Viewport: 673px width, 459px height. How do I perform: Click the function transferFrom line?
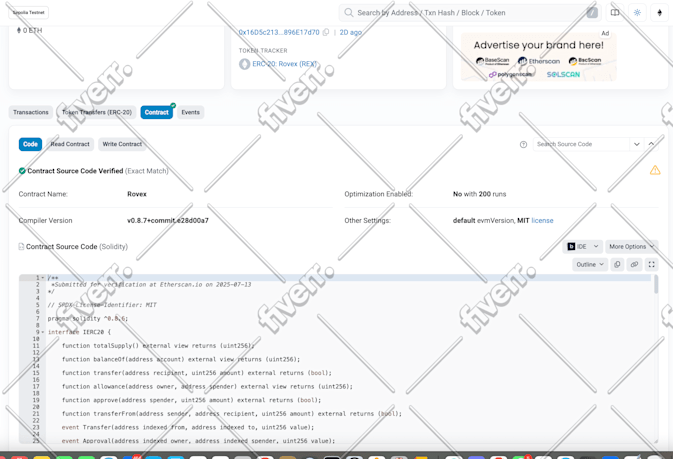click(x=232, y=414)
